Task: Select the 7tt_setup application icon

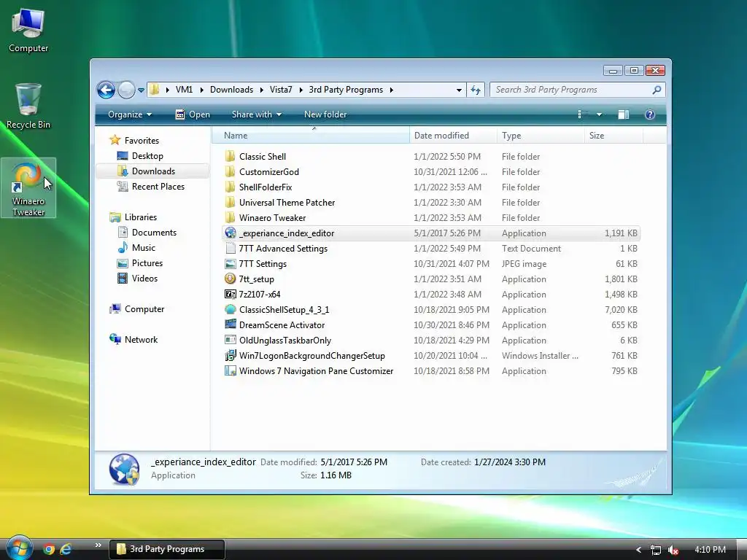Action: (230, 279)
